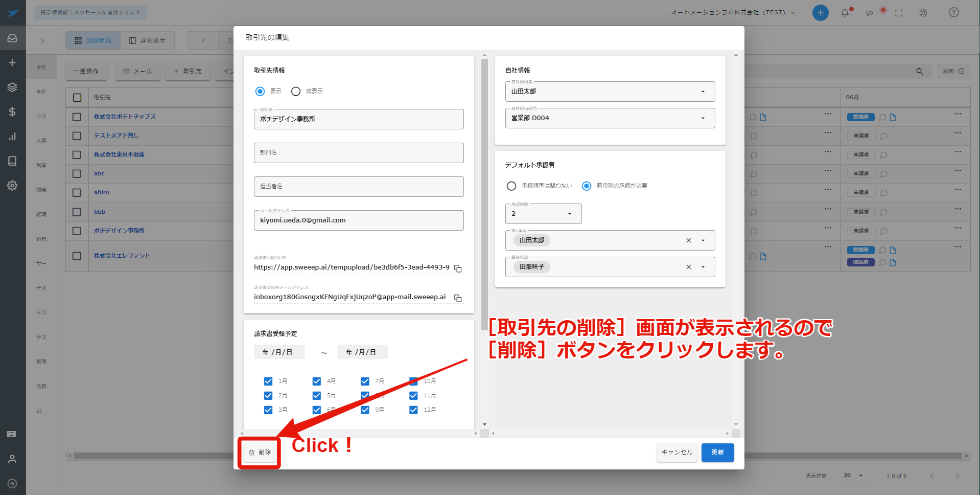The height and width of the screenshot is (495, 980).
Task: Select 人事 in department list
Action: 41,141
